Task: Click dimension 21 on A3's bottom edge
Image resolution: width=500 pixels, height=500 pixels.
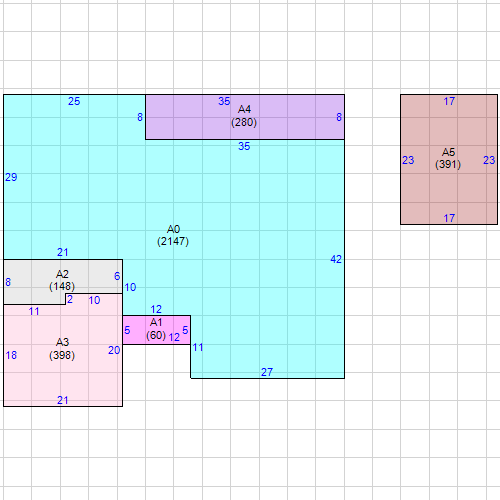Action: [63, 400]
